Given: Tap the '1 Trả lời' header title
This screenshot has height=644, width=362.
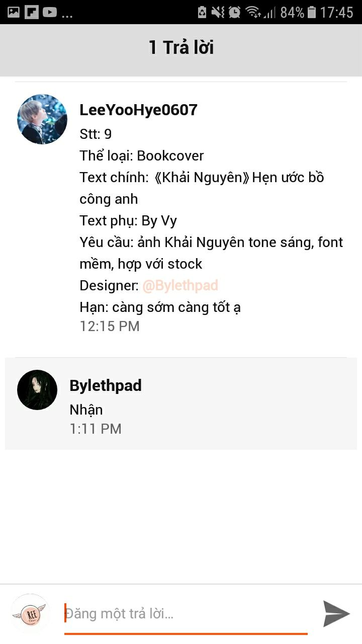Looking at the screenshot, I should 181,48.
